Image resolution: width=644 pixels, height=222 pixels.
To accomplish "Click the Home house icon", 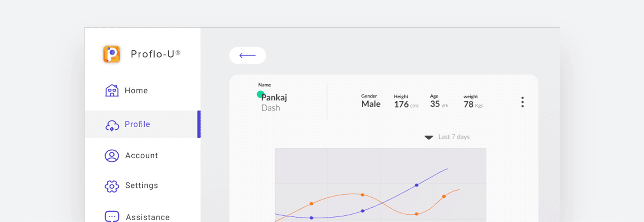I will pos(112,90).
